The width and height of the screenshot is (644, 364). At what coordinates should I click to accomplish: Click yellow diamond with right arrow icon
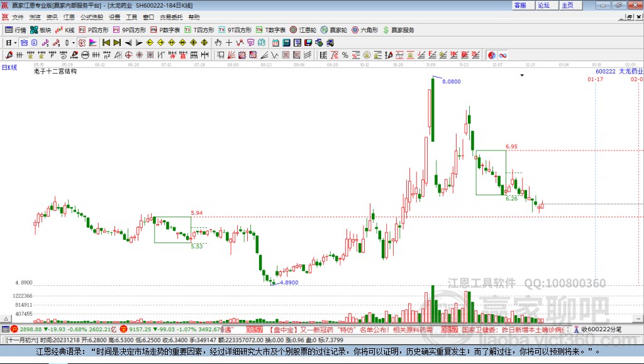(160, 42)
